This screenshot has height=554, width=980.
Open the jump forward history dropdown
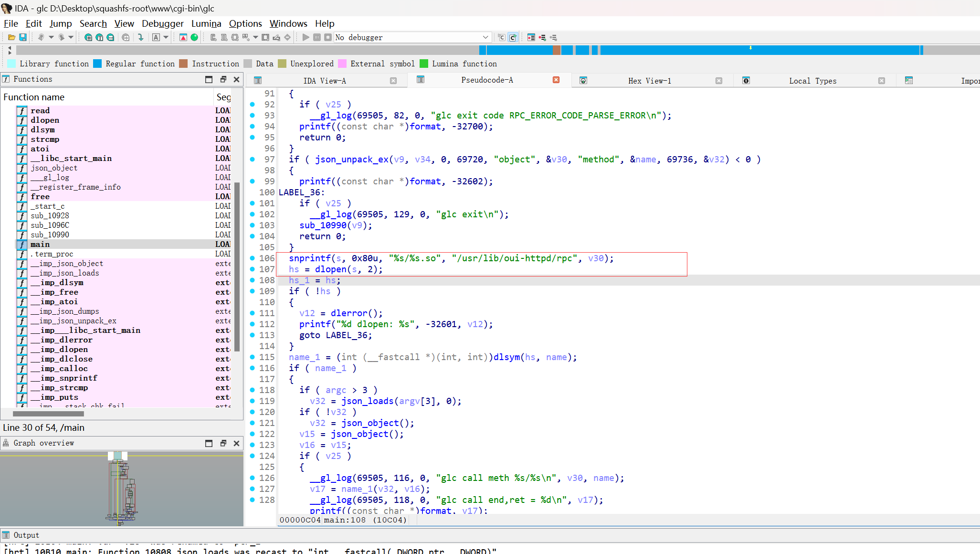click(x=71, y=37)
